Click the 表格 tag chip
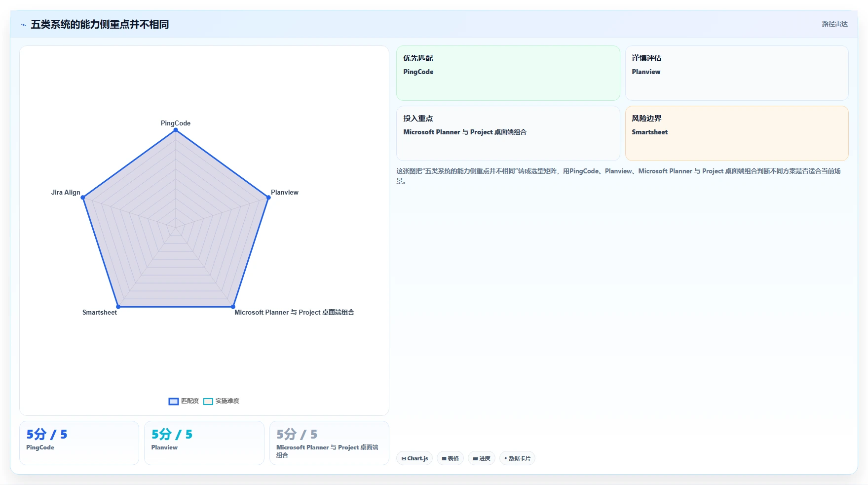 pyautogui.click(x=450, y=458)
